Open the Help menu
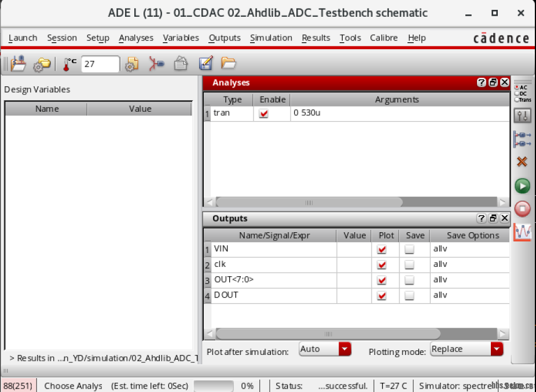This screenshot has width=536, height=392. (416, 38)
